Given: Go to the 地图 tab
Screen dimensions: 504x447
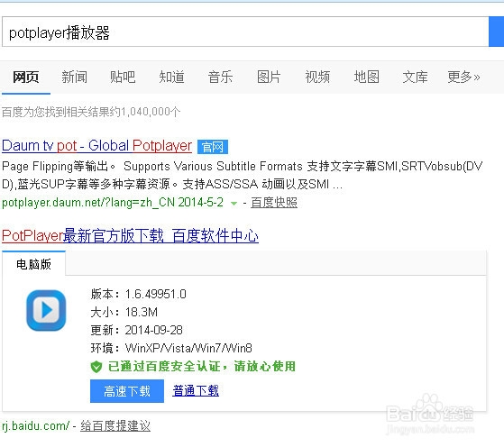Looking at the screenshot, I should [x=366, y=78].
